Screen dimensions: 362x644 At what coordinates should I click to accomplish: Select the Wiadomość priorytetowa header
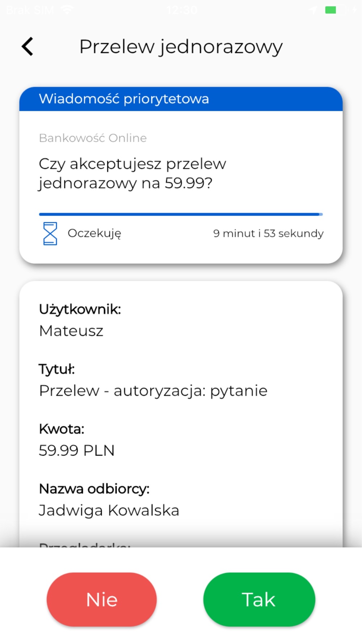(181, 99)
